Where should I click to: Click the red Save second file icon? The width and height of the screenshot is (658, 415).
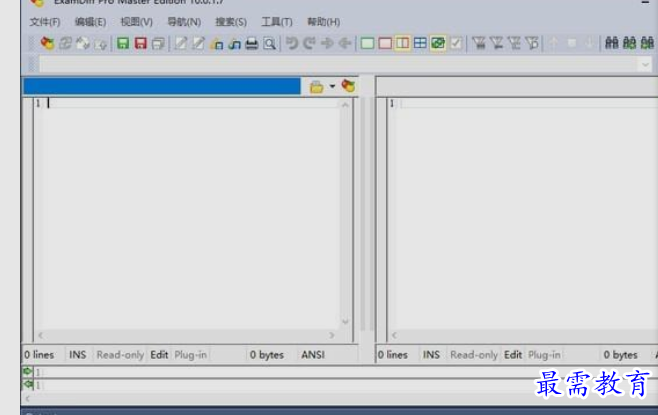coord(141,43)
